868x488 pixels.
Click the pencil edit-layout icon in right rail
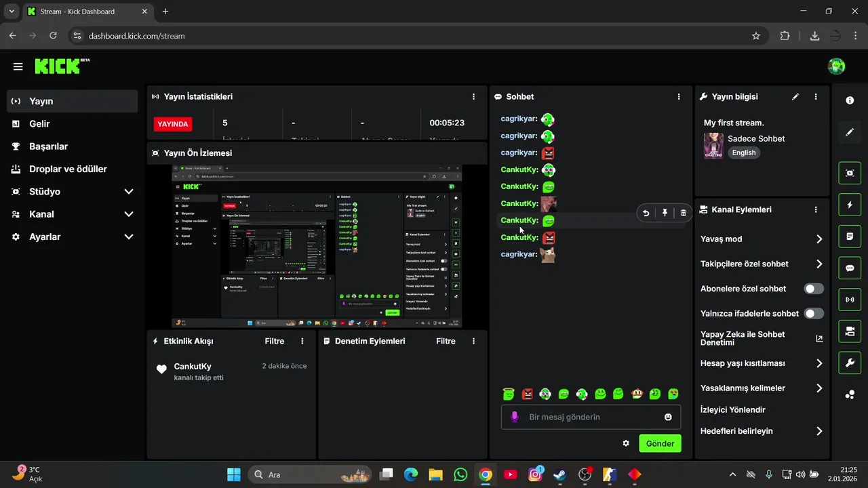point(850,131)
